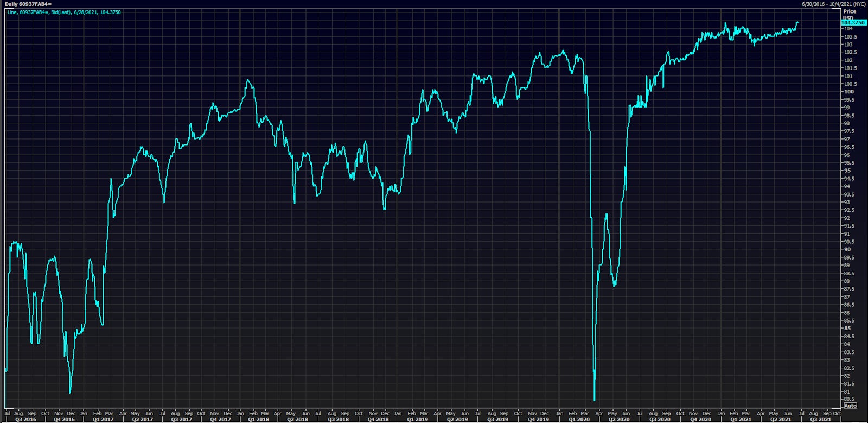Click the 'Q3 2018' quarter label
The height and width of the screenshot is (423, 868).
coord(338,419)
